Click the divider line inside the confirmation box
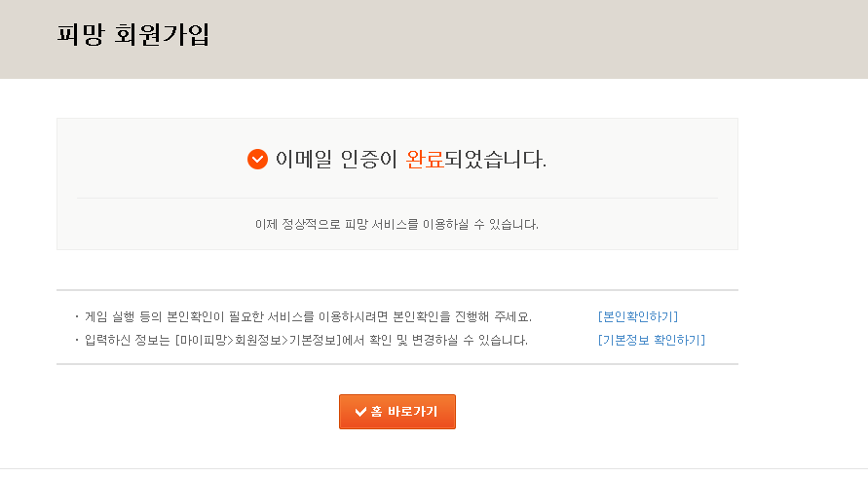Screen dimensions: 868x477 [396, 199]
